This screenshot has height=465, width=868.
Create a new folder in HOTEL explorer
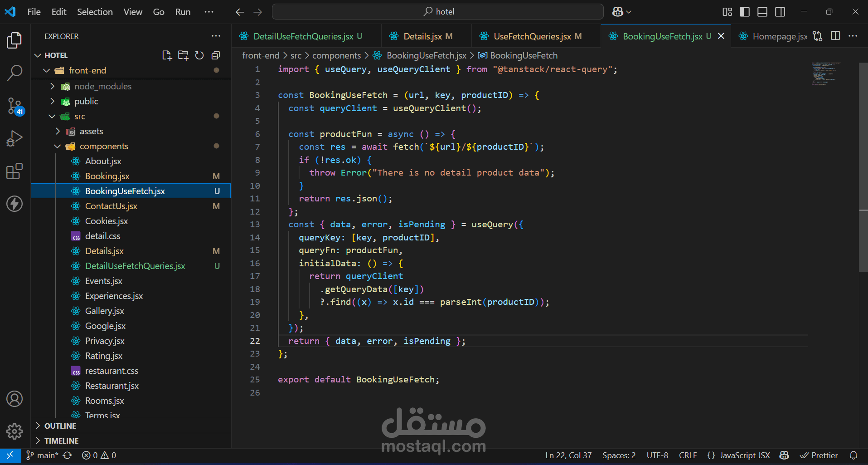click(183, 55)
